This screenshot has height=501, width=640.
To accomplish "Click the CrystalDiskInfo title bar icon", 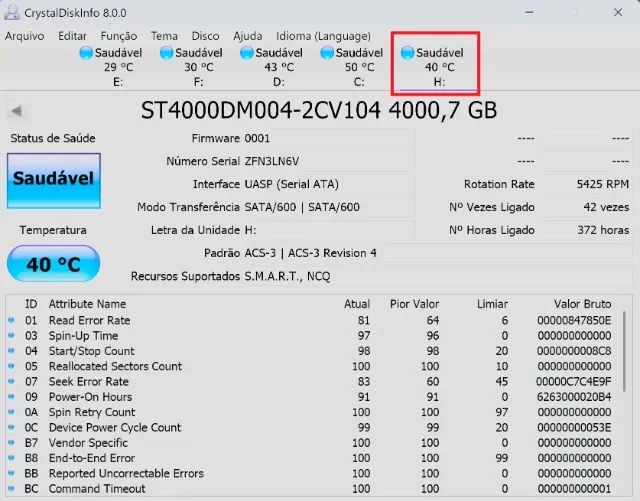I will (11, 13).
